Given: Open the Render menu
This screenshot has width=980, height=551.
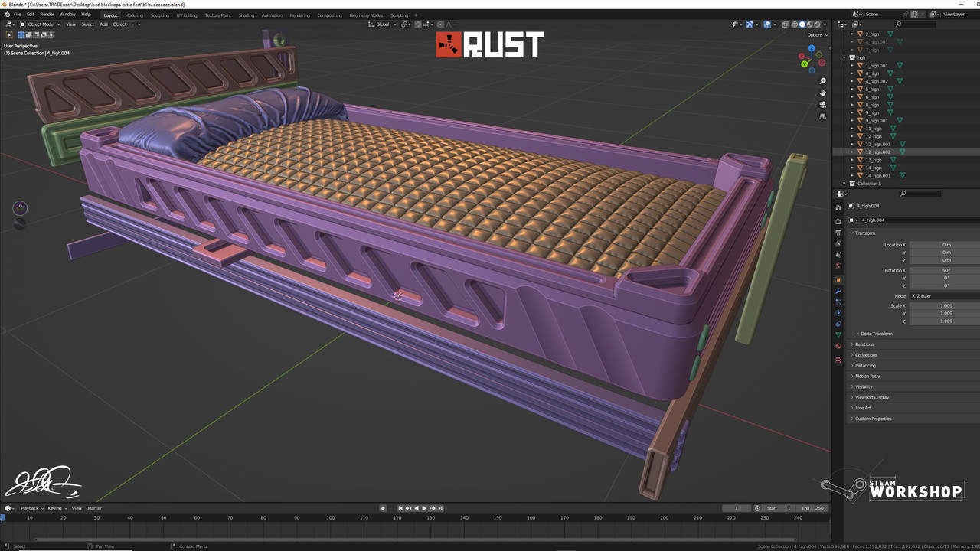Looking at the screenshot, I should click(47, 15).
